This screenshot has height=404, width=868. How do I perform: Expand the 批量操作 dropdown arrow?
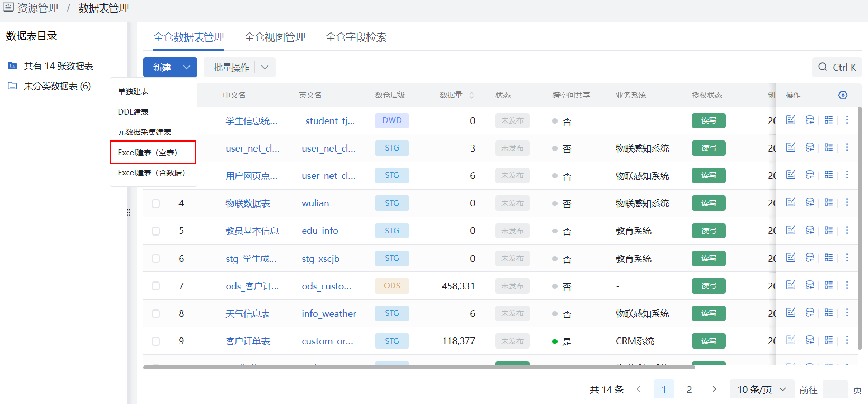click(265, 67)
